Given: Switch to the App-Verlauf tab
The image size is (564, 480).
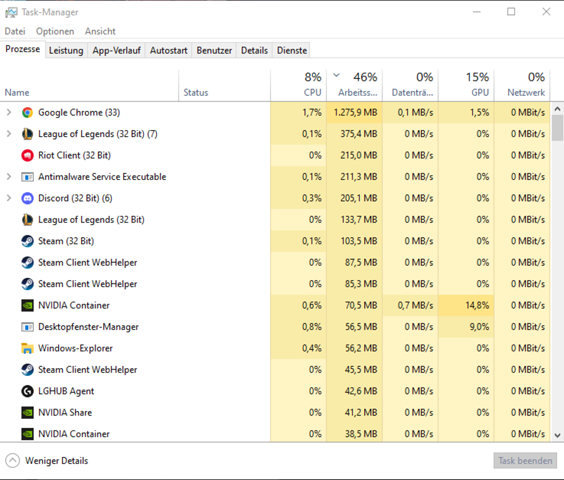Looking at the screenshot, I should click(117, 50).
